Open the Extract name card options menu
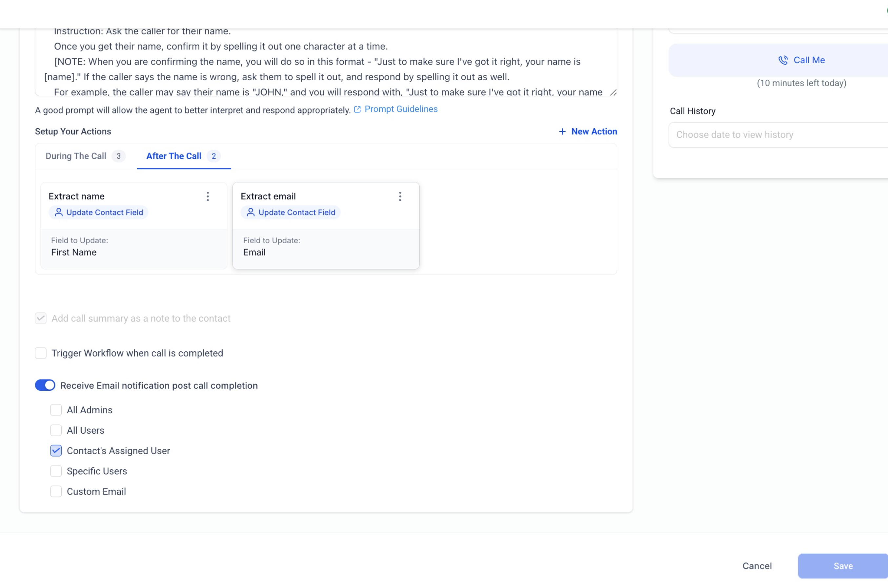The height and width of the screenshot is (588, 888). coord(208,197)
